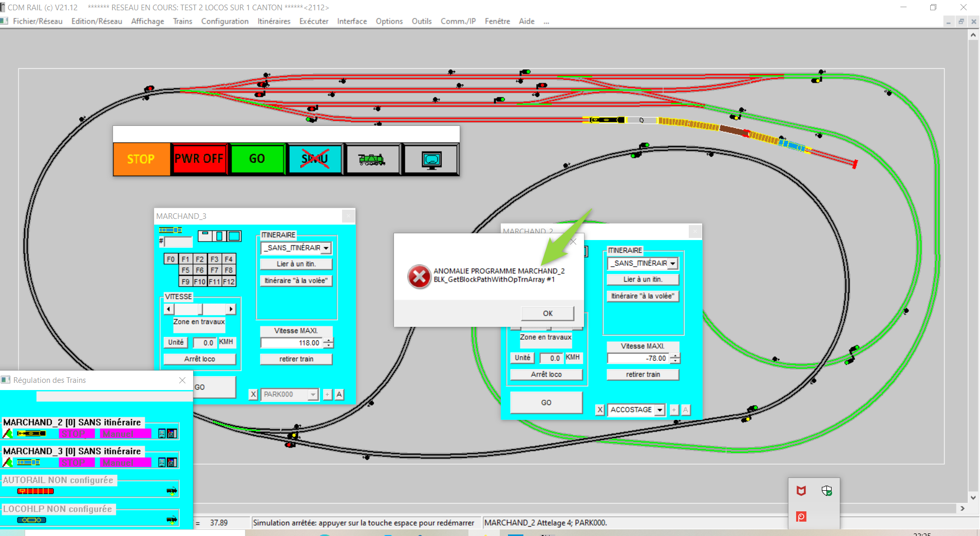Toggle F2 function in MARCHAND_3
The image size is (980, 536).
point(200,259)
